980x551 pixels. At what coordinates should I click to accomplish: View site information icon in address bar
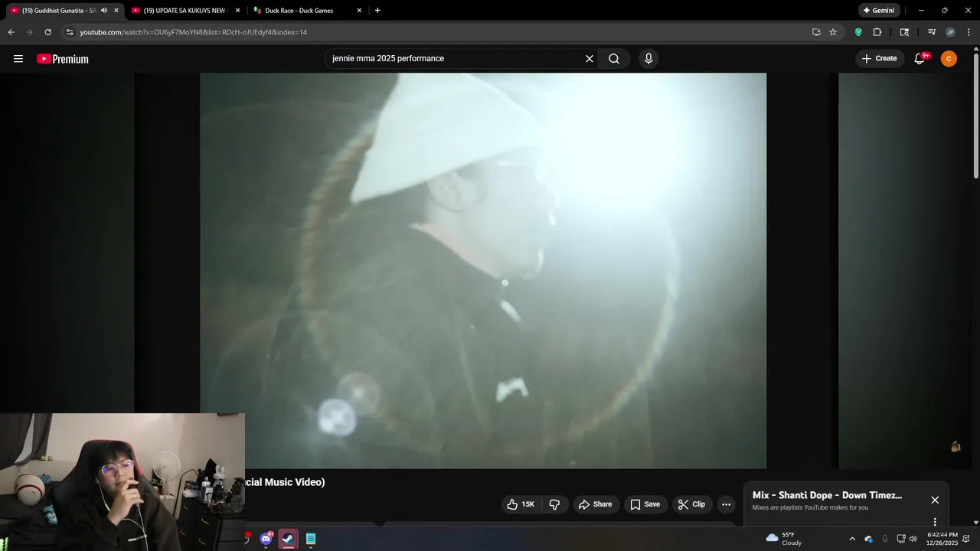click(70, 32)
